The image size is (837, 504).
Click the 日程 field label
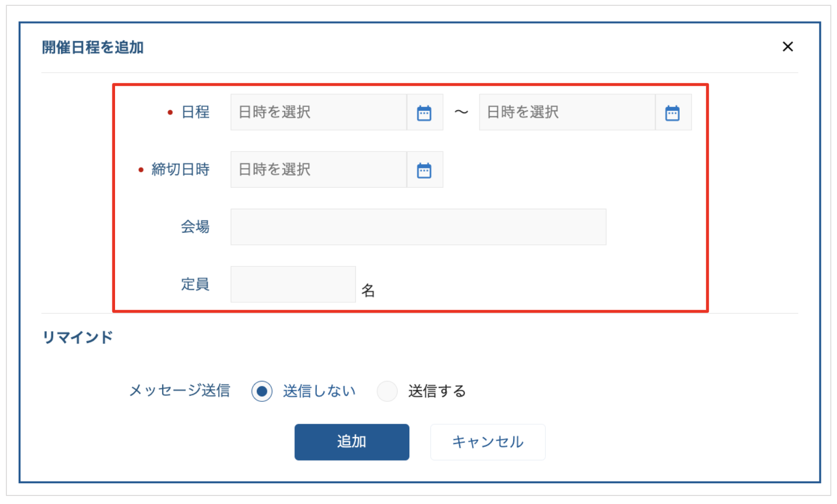(195, 112)
